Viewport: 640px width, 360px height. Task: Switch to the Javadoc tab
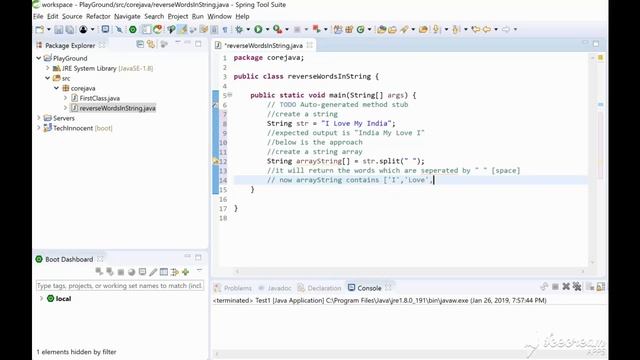[275, 288]
